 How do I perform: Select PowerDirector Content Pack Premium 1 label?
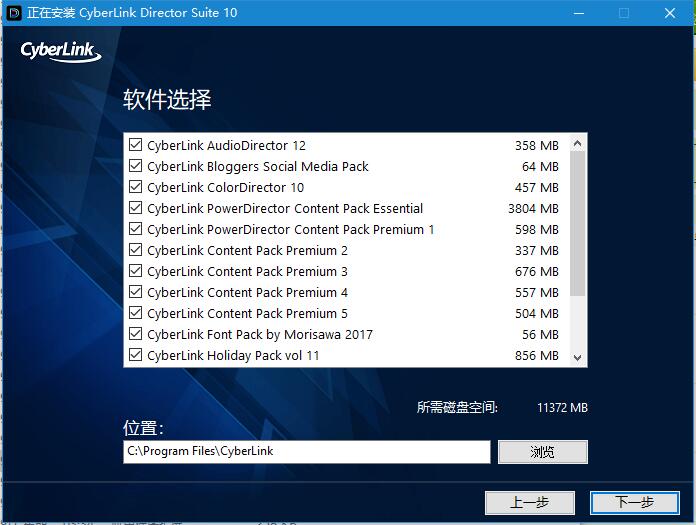click(x=291, y=229)
